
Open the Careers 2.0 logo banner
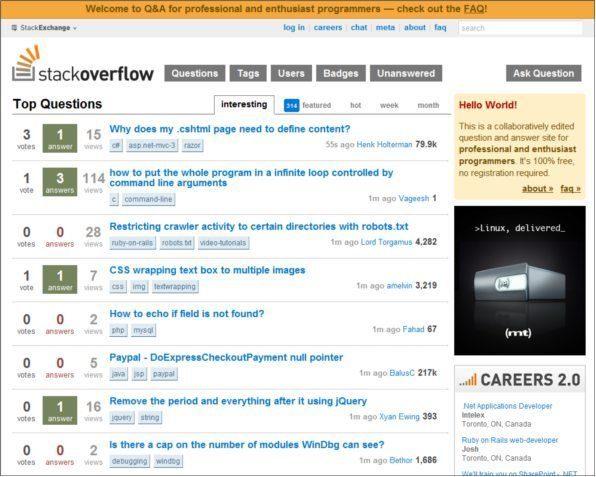(x=520, y=379)
